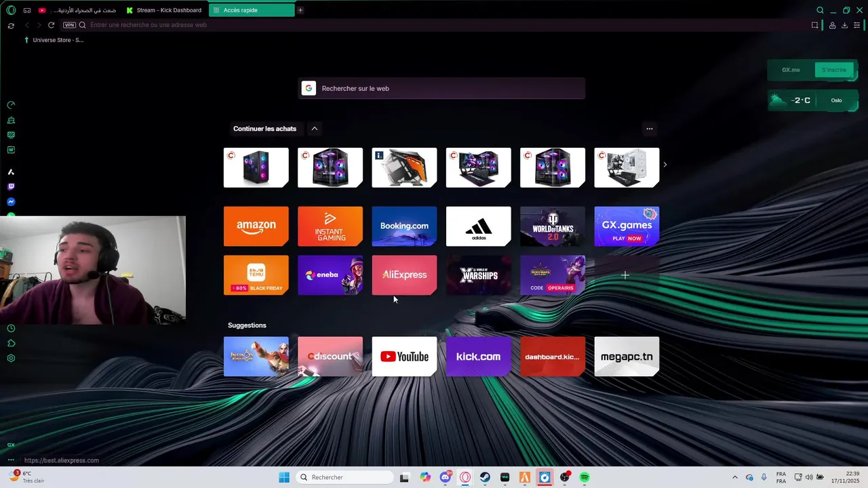Open Universe Store bookmark
Viewport: 868px width, 488px height.
click(54, 40)
